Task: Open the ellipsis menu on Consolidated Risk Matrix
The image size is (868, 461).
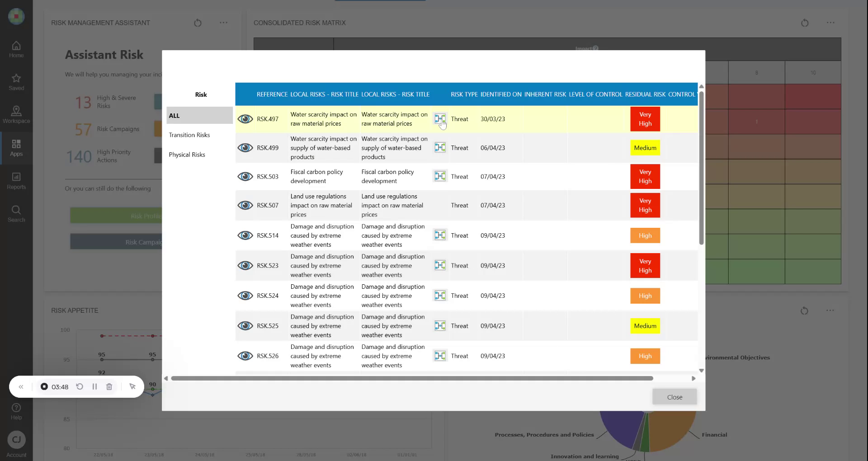Action: [x=831, y=23]
